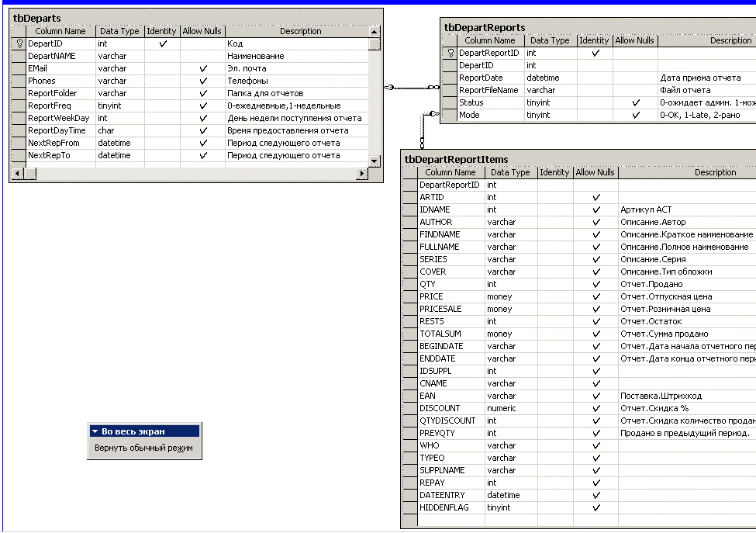The height and width of the screenshot is (533, 756).
Task: Select the tbDepartReports table title
Action: tap(484, 27)
